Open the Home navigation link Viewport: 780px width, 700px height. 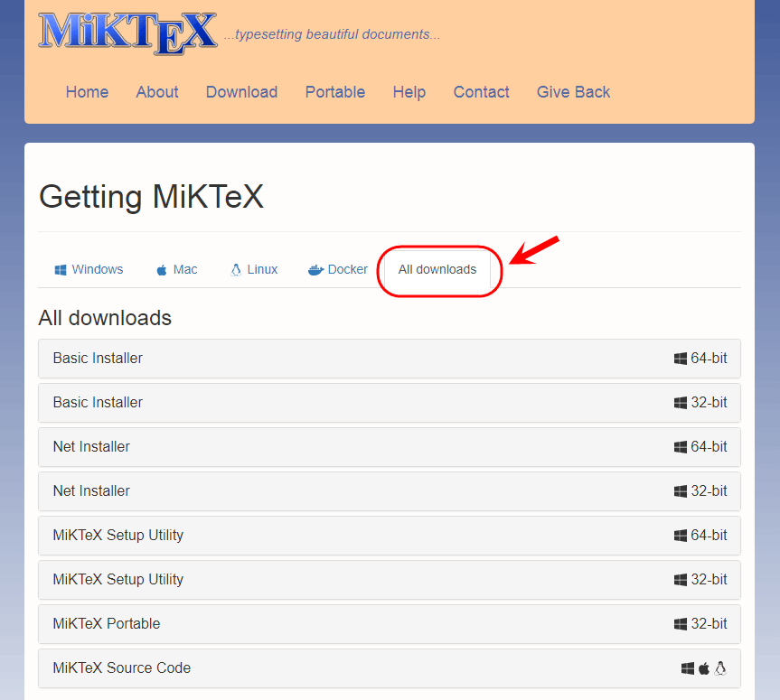87,92
